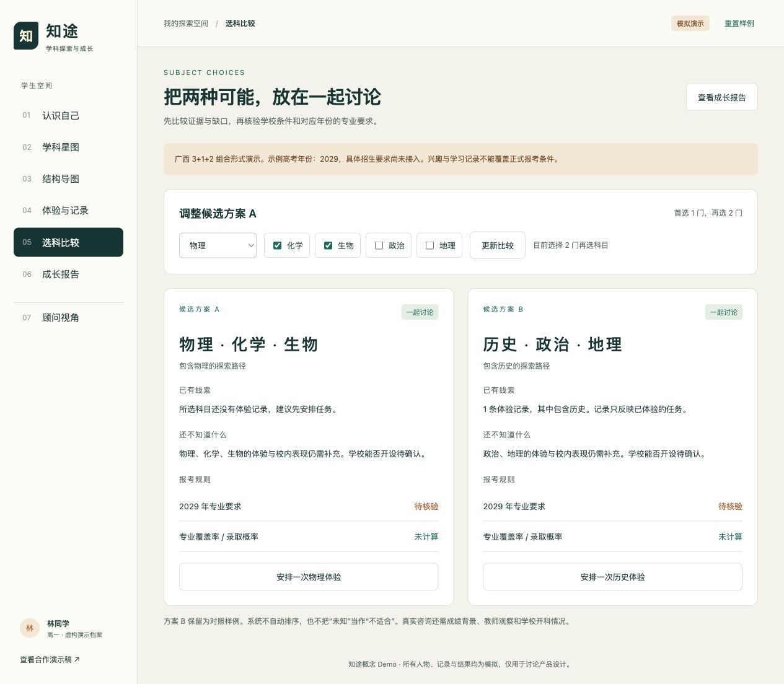Click 重置样例 link in the header
The image size is (784, 684).
[x=739, y=24]
